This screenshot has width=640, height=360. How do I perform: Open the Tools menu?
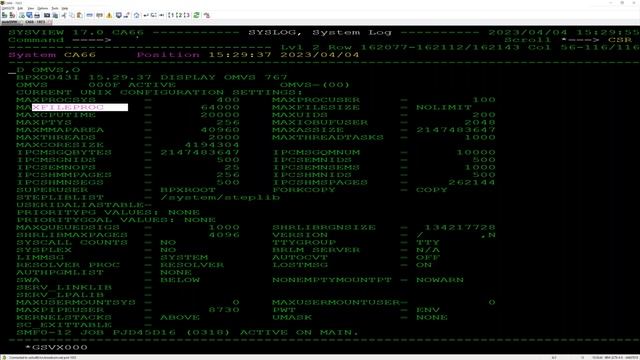click(55, 8)
